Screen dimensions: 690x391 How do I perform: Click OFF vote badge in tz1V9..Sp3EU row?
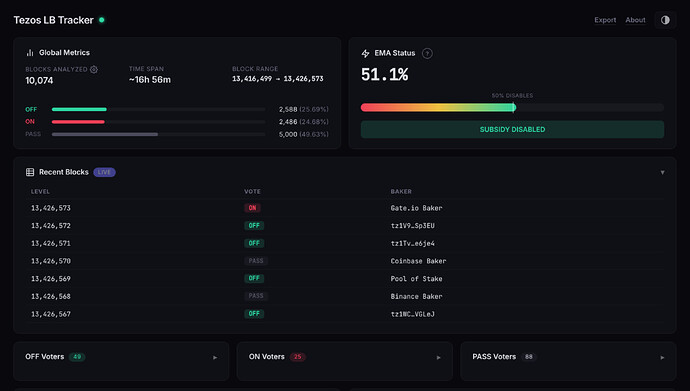254,226
